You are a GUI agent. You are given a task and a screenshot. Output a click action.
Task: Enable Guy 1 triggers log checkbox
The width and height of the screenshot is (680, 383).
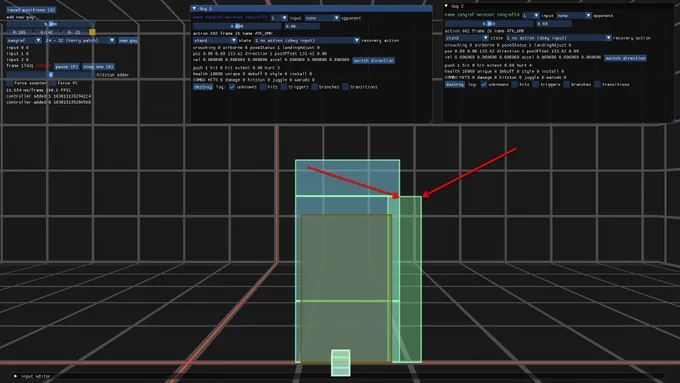[x=284, y=87]
